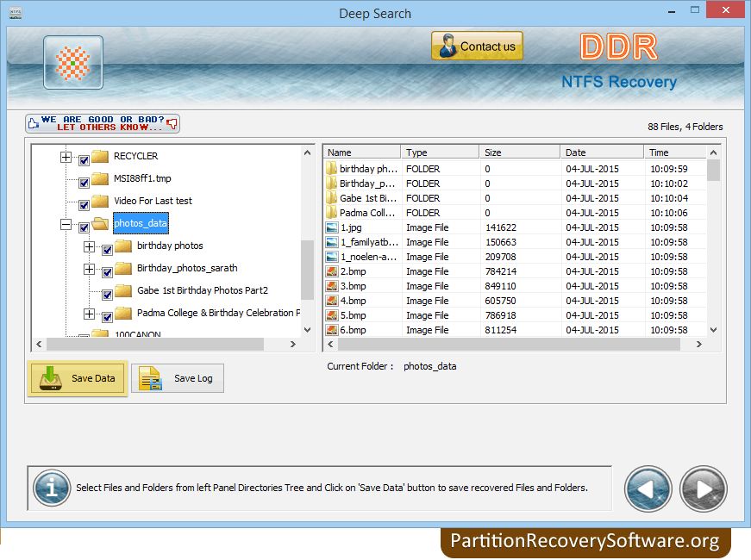The width and height of the screenshot is (751, 560).
Task: Collapse the photos_data tree node
Action: click(x=66, y=224)
